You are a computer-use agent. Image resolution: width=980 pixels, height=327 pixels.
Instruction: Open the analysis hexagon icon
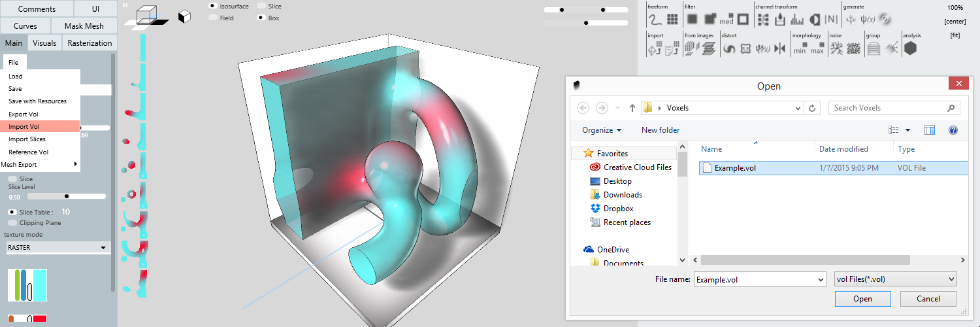(x=910, y=48)
